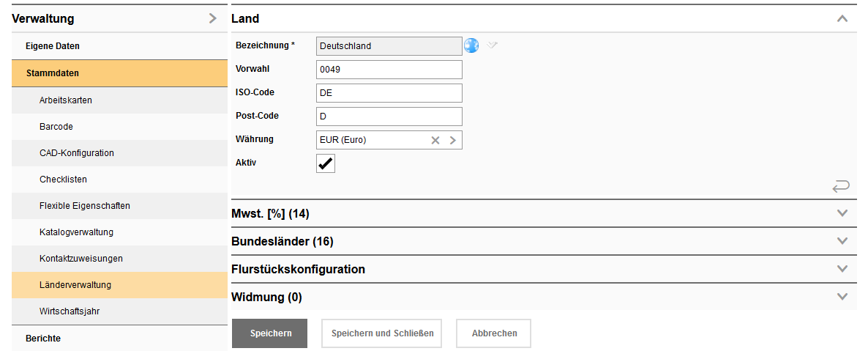Screen dimensions: 868x351
Task: Click the globe translation icon beside Bezeichnung
Action: pyautogui.click(x=471, y=45)
